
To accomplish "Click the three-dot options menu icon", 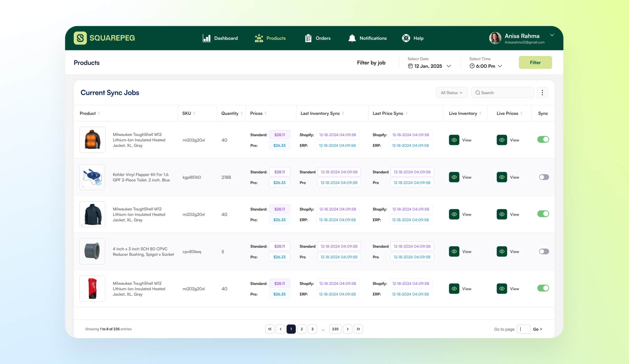I will point(542,93).
